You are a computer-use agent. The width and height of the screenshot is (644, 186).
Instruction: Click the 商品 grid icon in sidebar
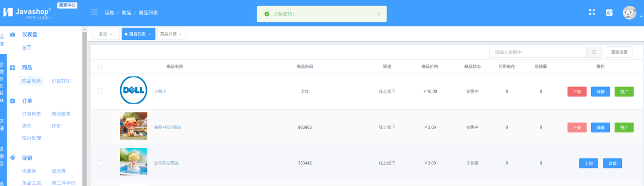13,67
